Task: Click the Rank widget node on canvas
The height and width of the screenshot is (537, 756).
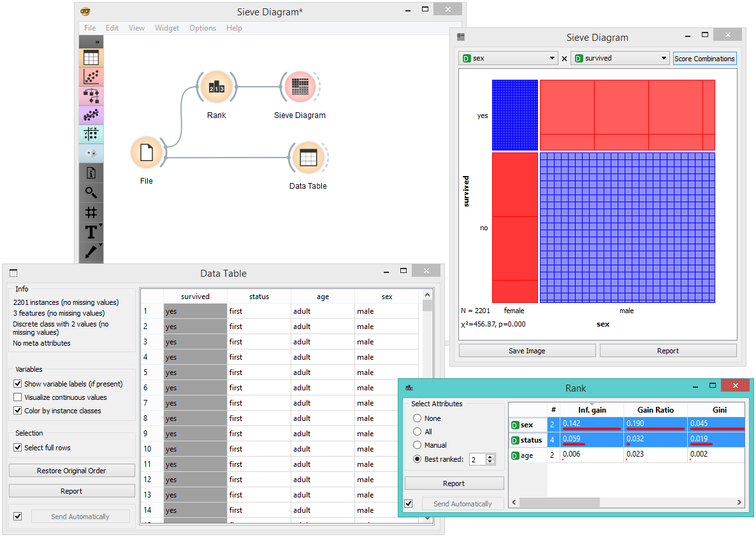Action: 217,87
